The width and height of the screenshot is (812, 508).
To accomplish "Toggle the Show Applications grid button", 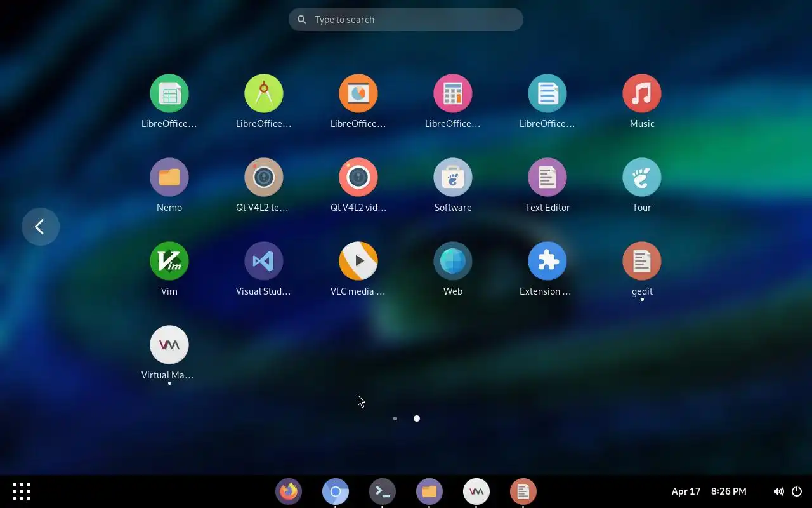I will (x=22, y=491).
